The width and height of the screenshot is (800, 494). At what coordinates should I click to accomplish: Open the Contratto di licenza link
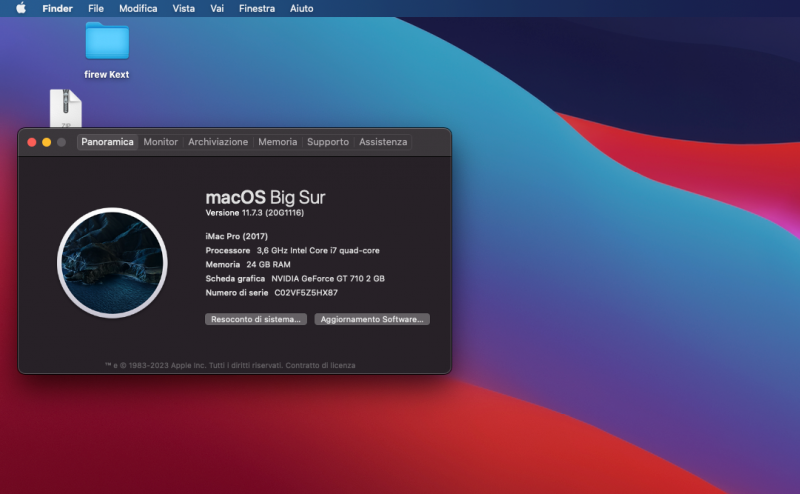click(320, 365)
